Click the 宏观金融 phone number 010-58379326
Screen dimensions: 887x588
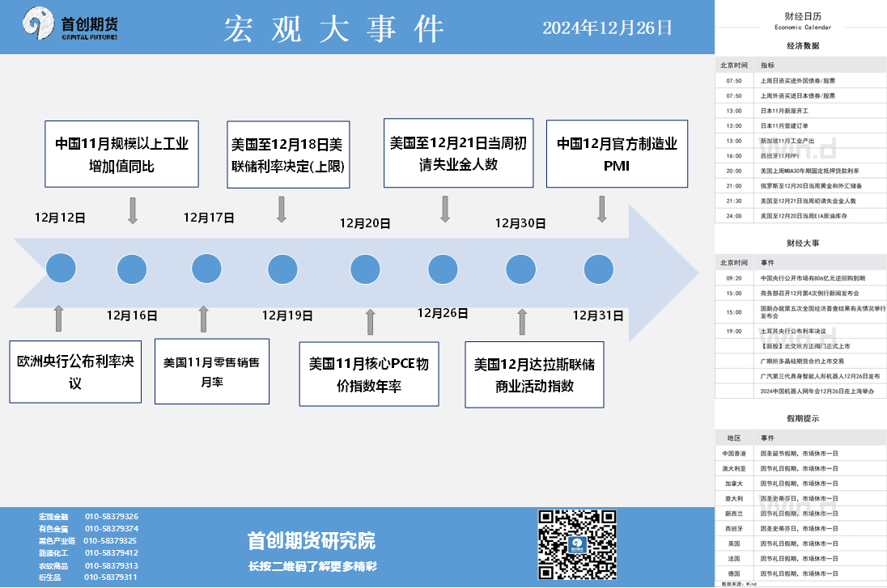click(x=112, y=516)
